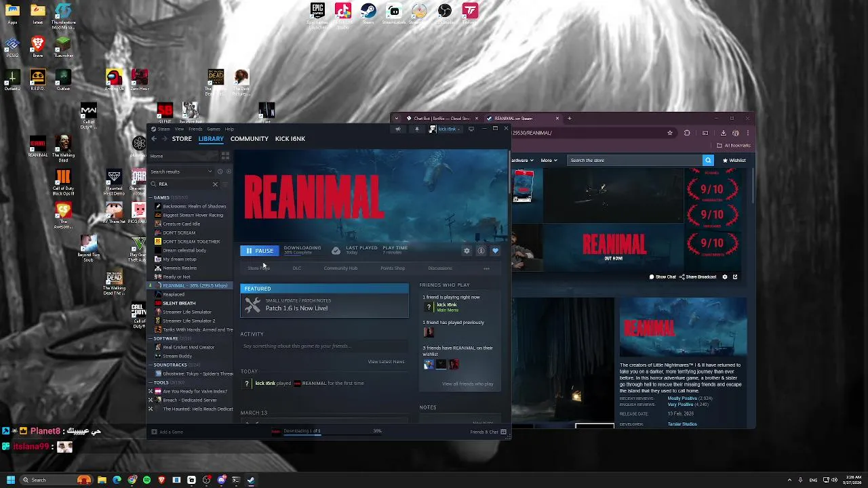Open the Store Page link for REANIMAL
Image resolution: width=868 pixels, height=488 pixels.
(x=258, y=268)
